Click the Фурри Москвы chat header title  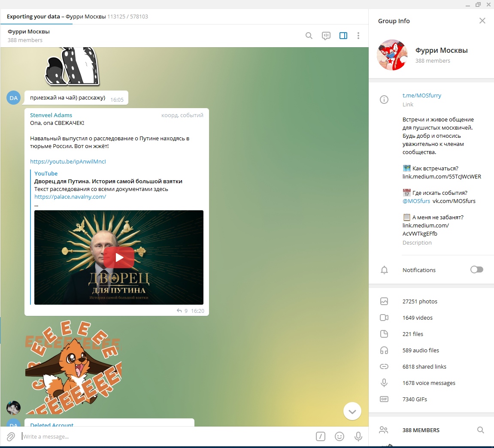point(29,31)
